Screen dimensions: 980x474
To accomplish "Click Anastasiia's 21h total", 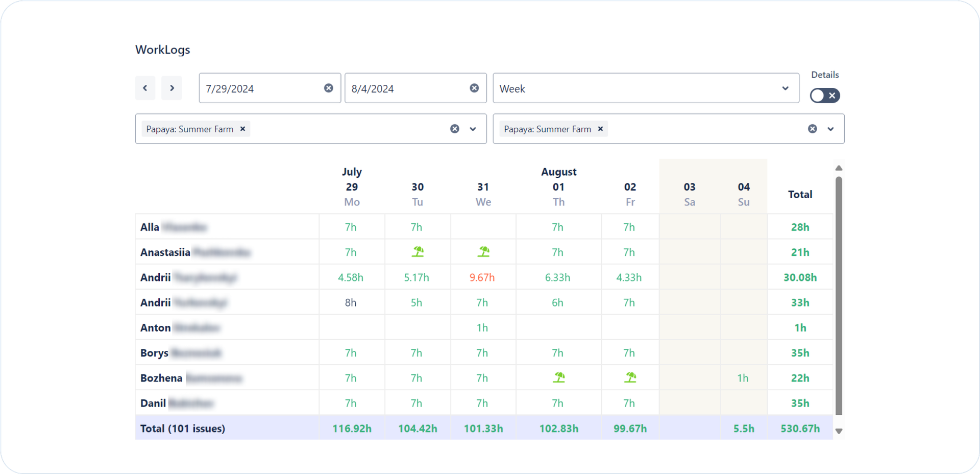I will 800,252.
